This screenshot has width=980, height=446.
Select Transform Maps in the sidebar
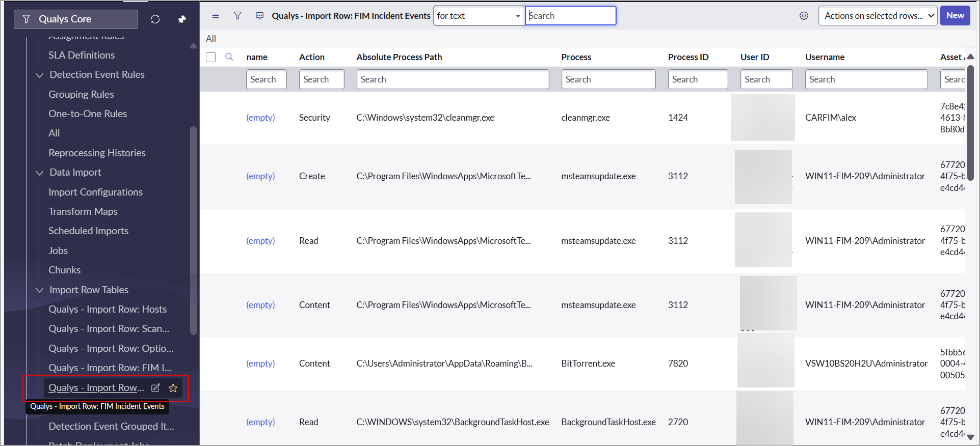pos(83,211)
